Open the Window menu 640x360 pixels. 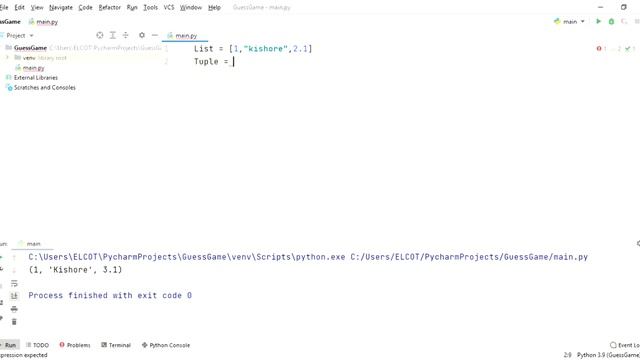[191, 7]
